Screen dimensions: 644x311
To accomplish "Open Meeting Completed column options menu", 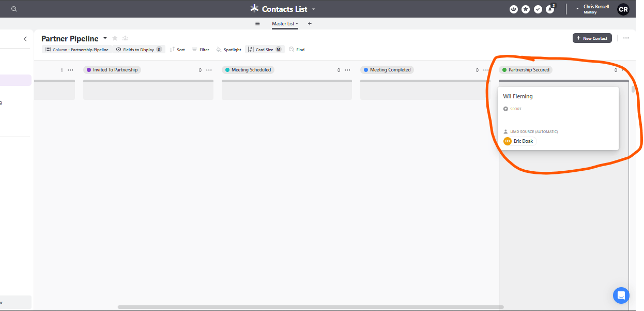I will [486, 70].
